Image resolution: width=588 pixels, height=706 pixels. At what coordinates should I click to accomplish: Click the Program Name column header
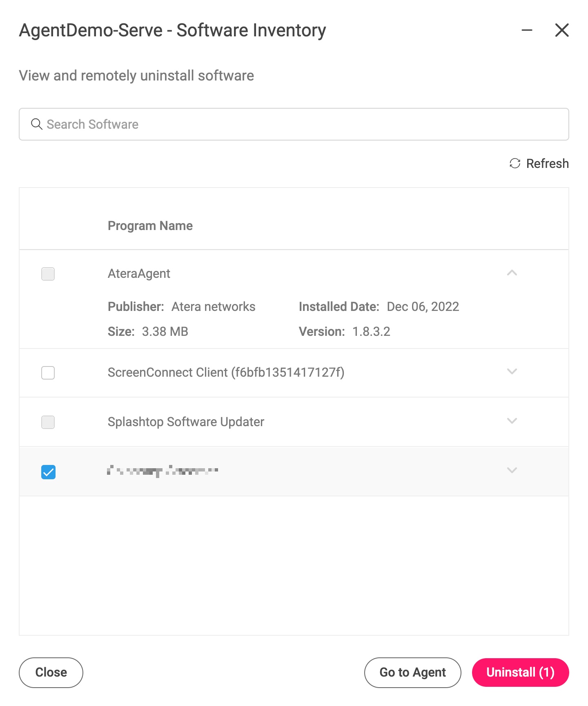(150, 226)
